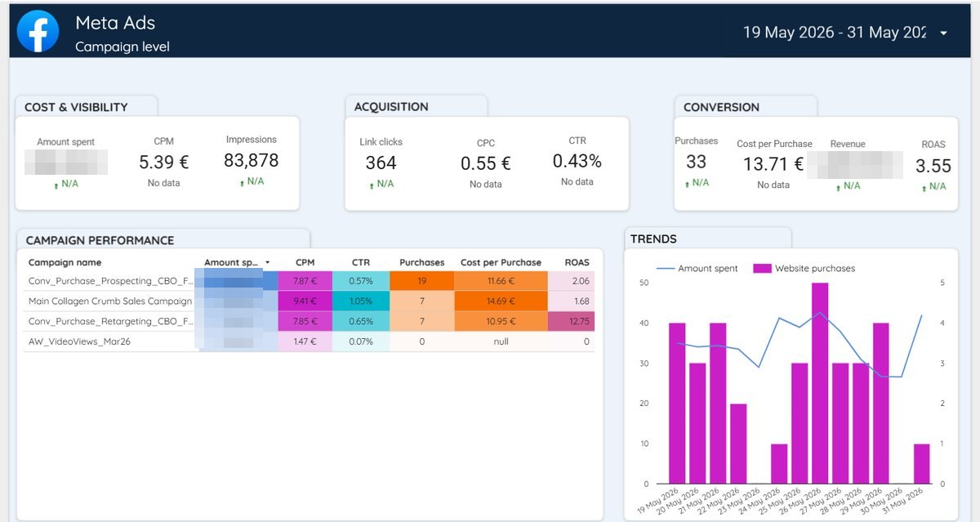Select the Conv_Purchase_Retargeting_CBO campaign row
Screen dimensions: 980x522
coord(309,321)
